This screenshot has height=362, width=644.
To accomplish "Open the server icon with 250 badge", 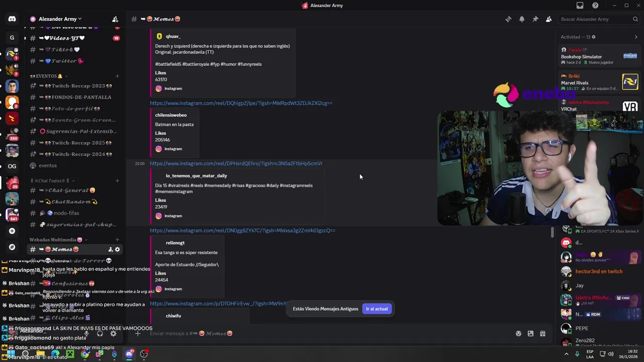I will click(12, 134).
